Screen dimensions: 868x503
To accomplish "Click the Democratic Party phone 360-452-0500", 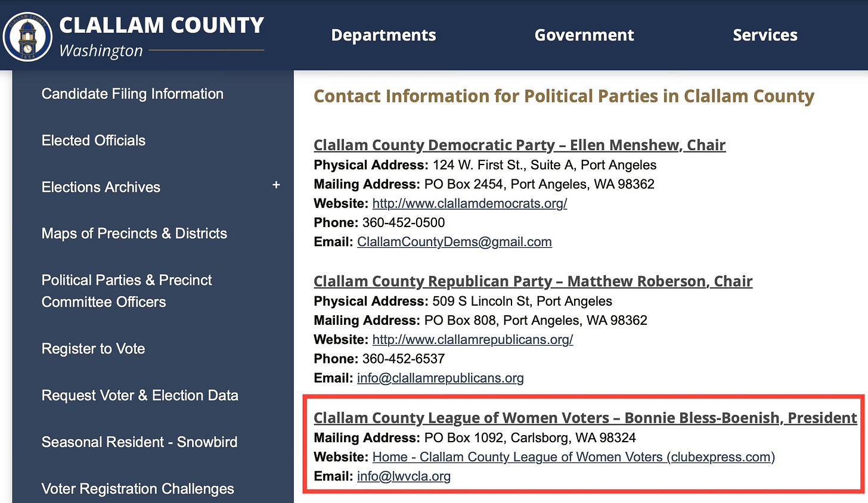I will [404, 223].
